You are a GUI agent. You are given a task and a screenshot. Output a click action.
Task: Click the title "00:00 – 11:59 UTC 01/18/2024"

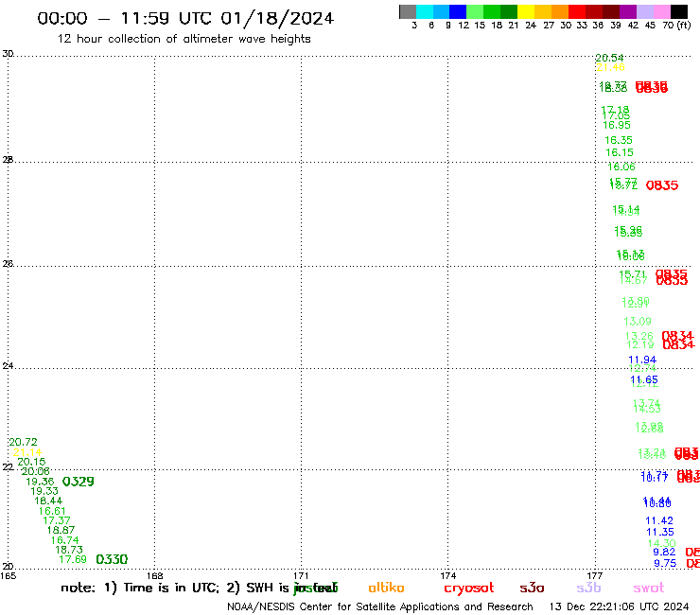185,18
